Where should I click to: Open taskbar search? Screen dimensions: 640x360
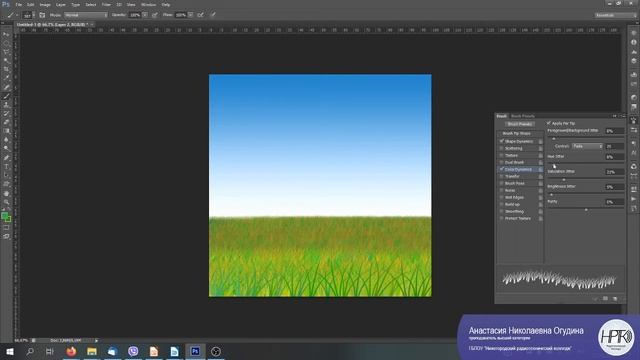coord(30,351)
